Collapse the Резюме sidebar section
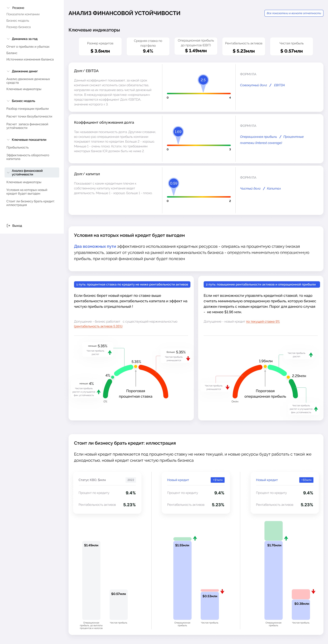 8,8
